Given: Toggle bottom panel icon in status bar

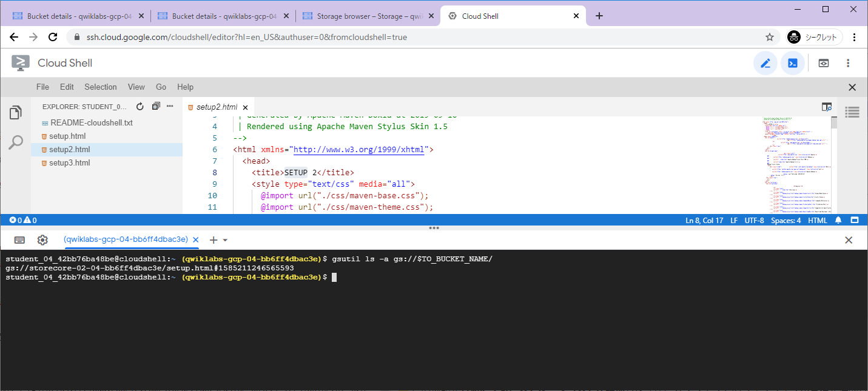Looking at the screenshot, I should pyautogui.click(x=855, y=220).
